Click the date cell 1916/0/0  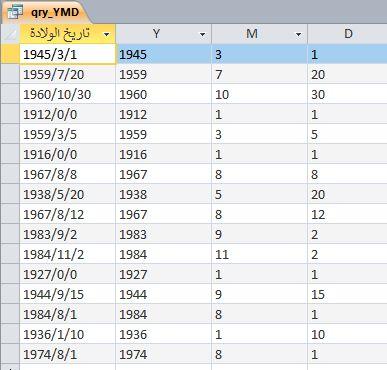click(68, 154)
